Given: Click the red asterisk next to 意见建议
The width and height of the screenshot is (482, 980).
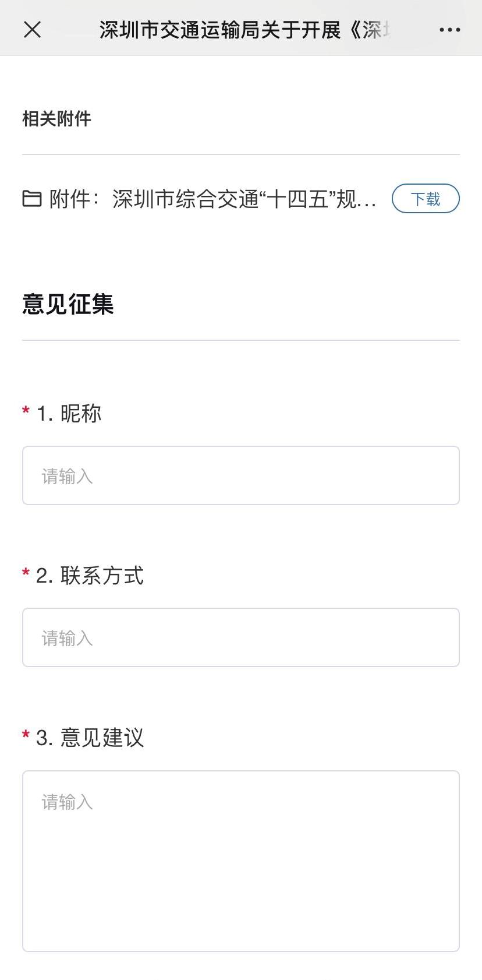Looking at the screenshot, I should click(26, 735).
